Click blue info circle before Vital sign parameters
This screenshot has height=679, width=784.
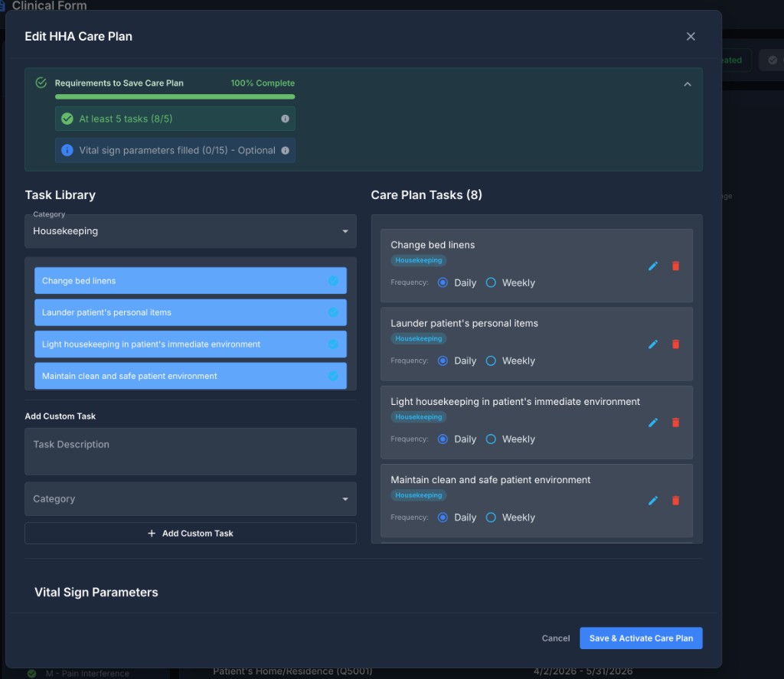pos(67,151)
